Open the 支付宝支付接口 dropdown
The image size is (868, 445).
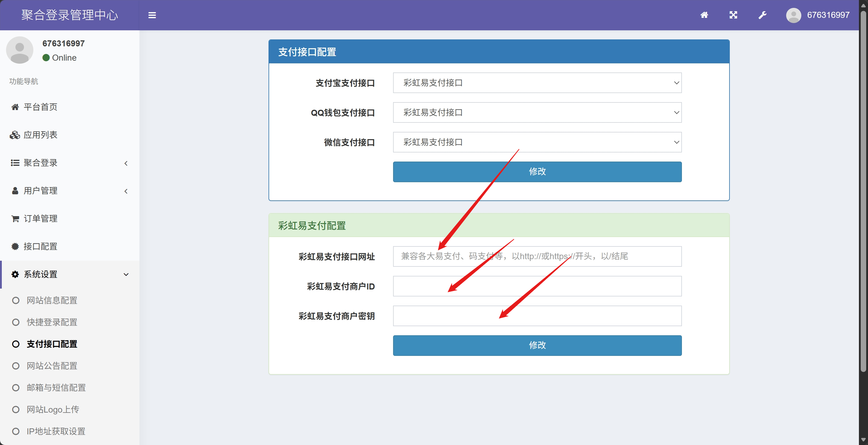click(x=537, y=83)
